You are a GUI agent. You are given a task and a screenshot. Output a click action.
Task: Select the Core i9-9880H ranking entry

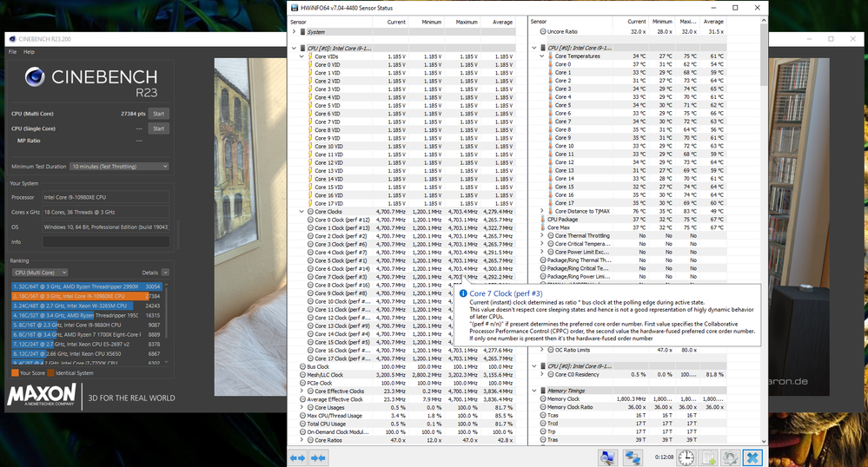coord(86,325)
